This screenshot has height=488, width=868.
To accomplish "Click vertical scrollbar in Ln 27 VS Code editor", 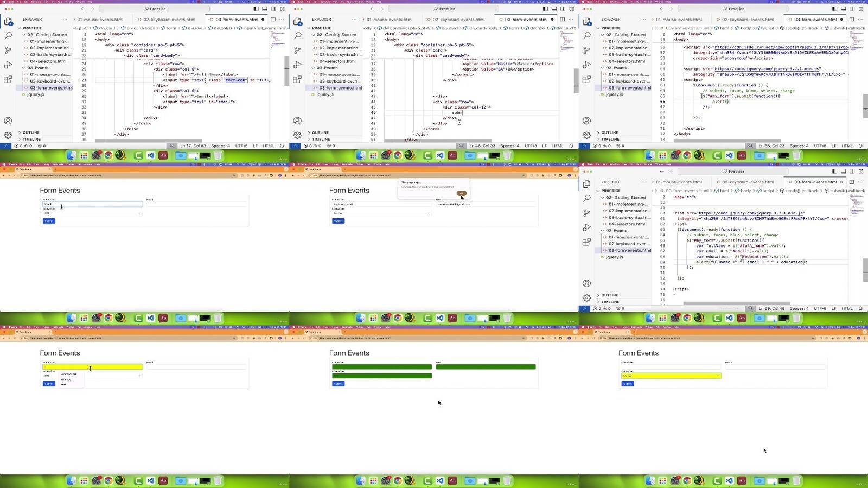I will pos(286,71).
